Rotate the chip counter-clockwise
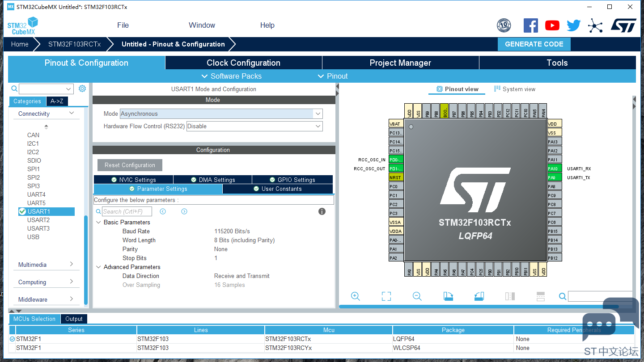 point(479,296)
